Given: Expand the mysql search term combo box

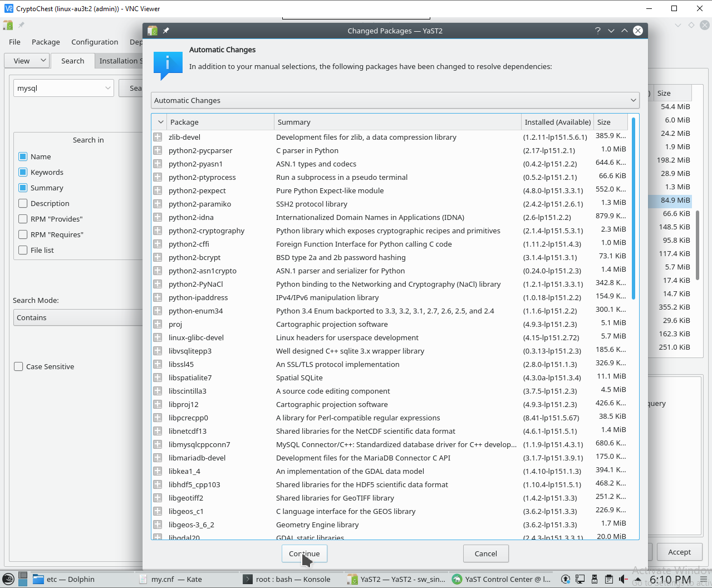Looking at the screenshot, I should pos(108,88).
